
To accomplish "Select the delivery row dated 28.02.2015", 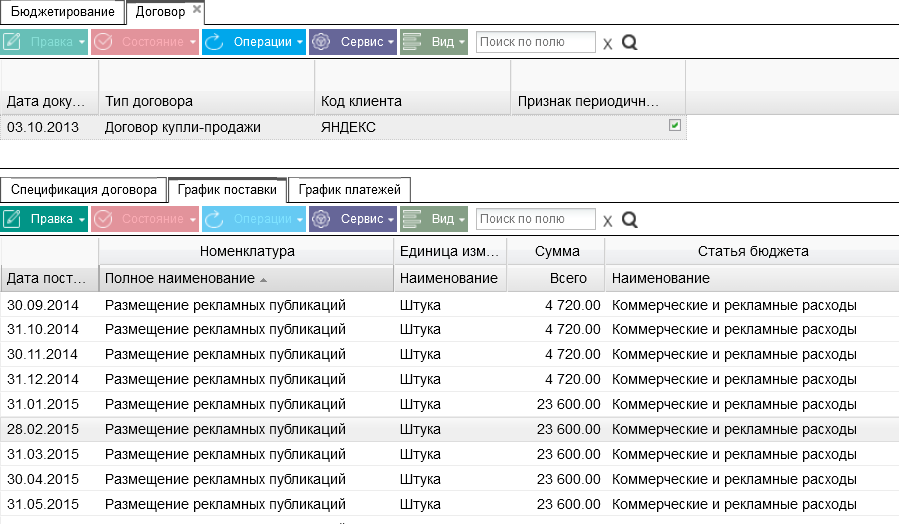I will point(450,429).
